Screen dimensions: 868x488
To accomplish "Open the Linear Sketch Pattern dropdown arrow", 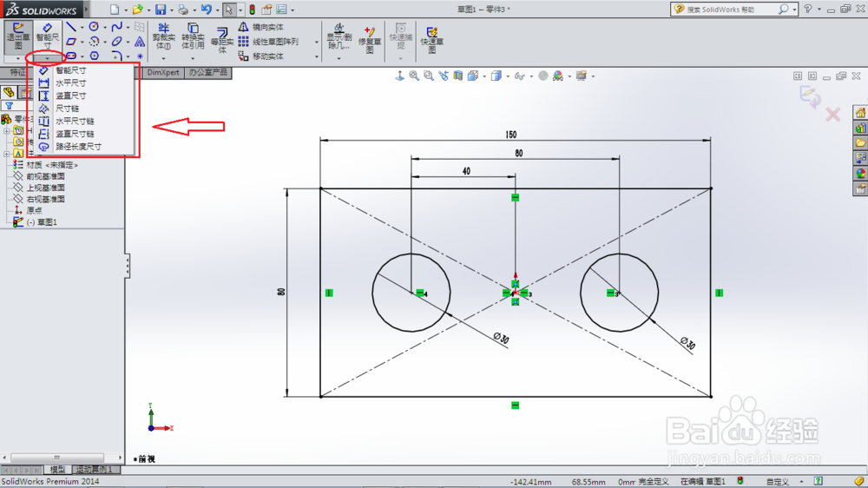I will click(x=317, y=42).
